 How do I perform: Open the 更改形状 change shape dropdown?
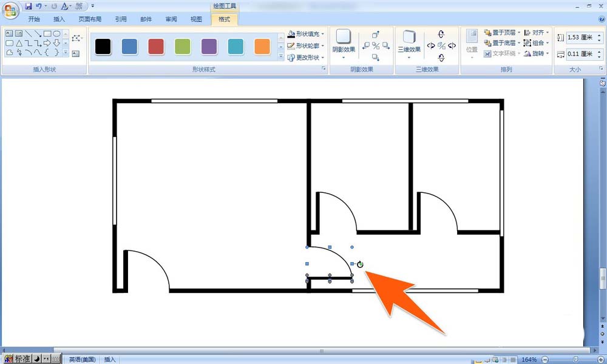(x=306, y=57)
